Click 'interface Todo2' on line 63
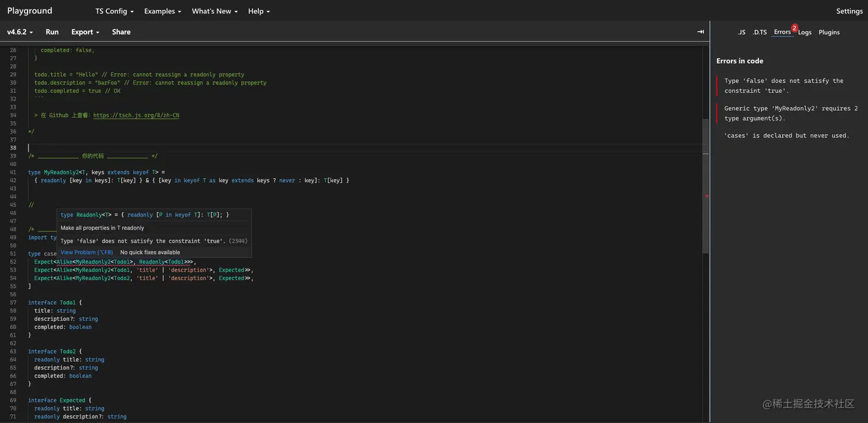 (x=52, y=351)
